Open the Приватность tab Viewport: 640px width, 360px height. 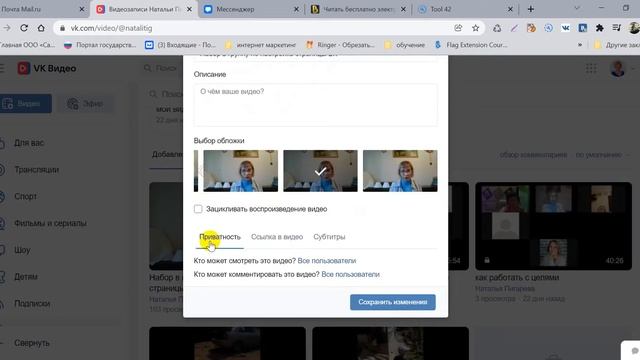pyautogui.click(x=220, y=237)
